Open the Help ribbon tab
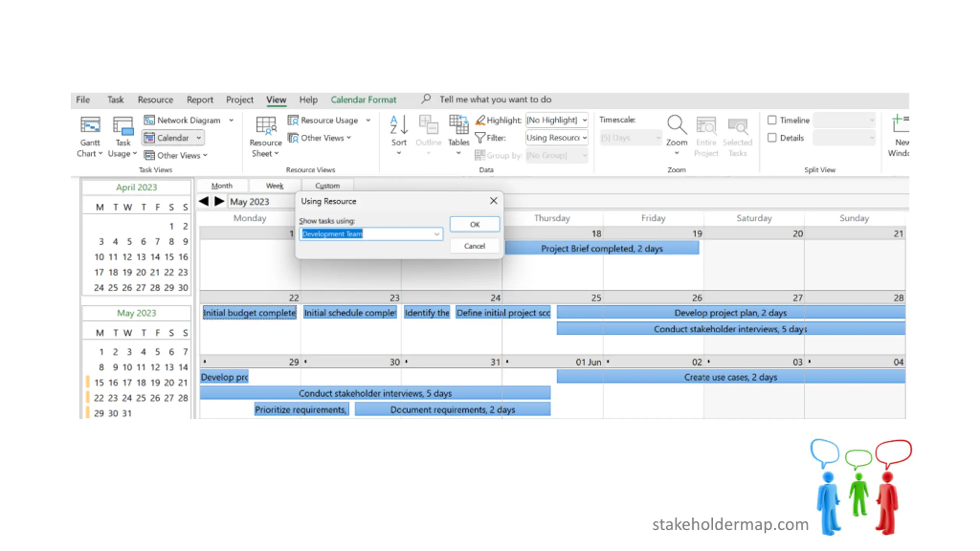 [x=308, y=99]
